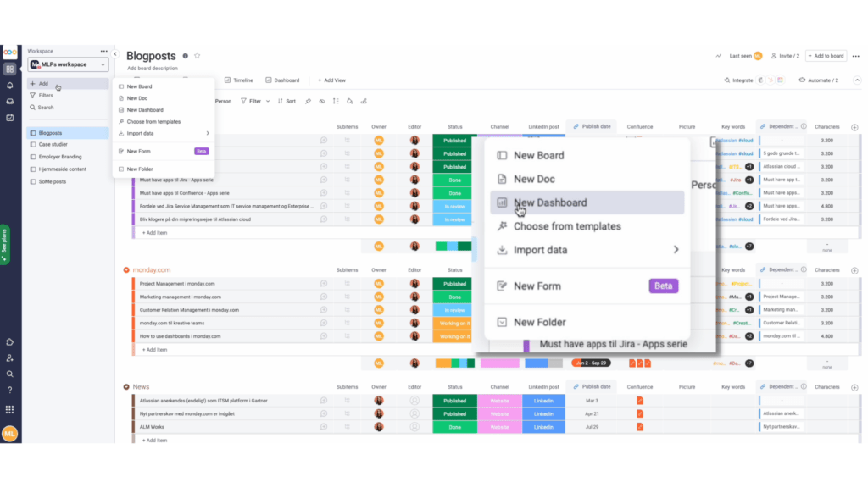The height and width of the screenshot is (488, 868).
Task: Click the magnifier search icon in left rail
Action: [10, 374]
